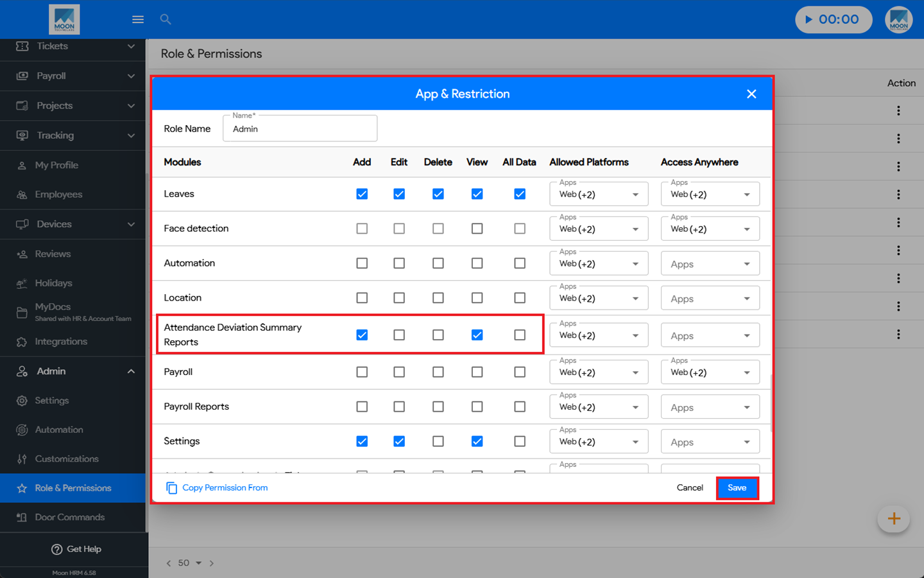
Task: Click the Reviews sidebar icon
Action: click(22, 254)
